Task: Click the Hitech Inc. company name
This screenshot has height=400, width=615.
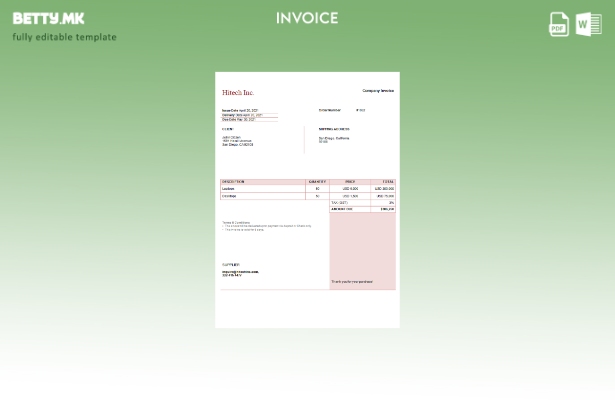Action: [x=238, y=92]
